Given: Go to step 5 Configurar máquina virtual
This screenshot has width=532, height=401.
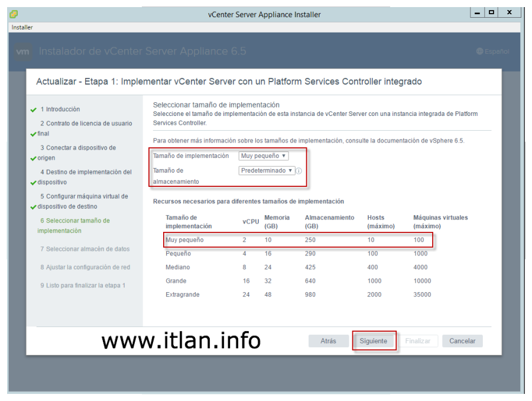Looking at the screenshot, I should [83, 196].
